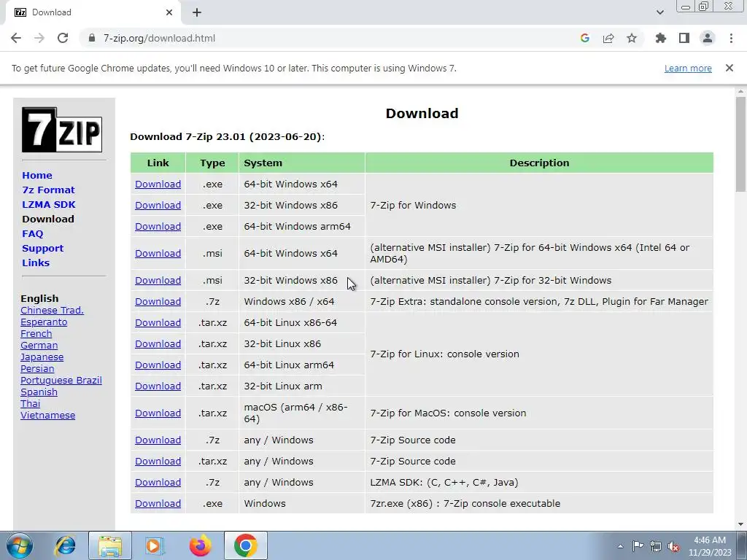Open the Chrome profile avatar
Viewport: 747px width, 560px height.
coord(708,38)
